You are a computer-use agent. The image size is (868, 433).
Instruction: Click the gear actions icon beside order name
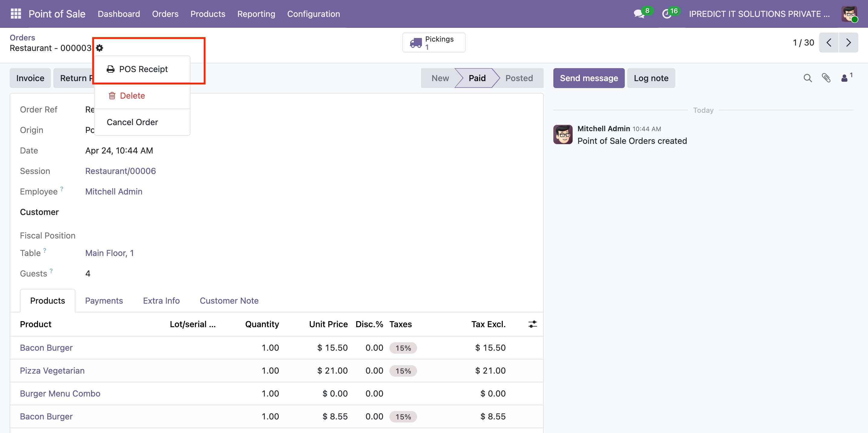pyautogui.click(x=99, y=48)
